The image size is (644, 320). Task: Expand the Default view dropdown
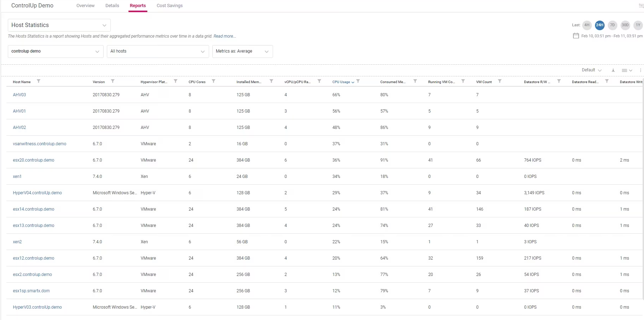pos(591,70)
